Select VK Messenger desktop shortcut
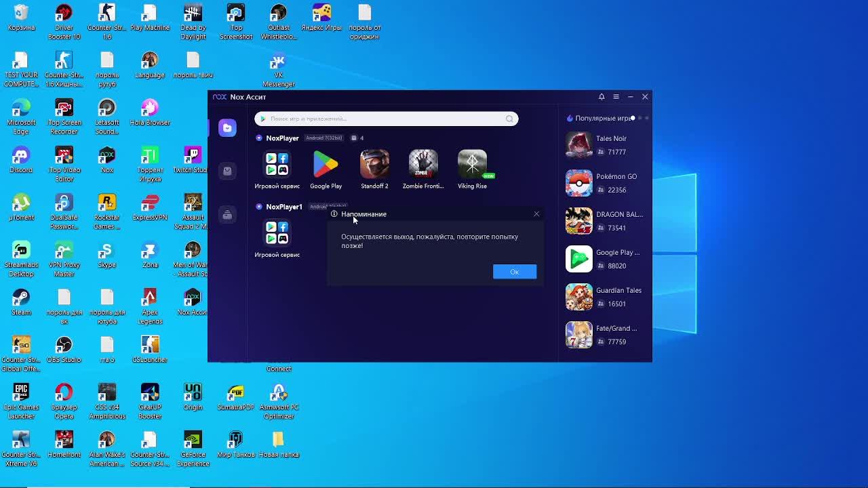The height and width of the screenshot is (488, 868). (279, 70)
